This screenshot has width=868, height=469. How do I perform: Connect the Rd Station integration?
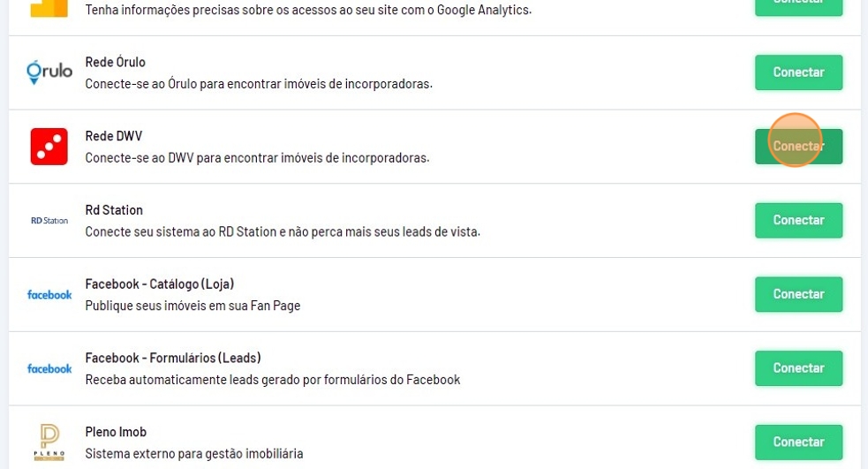pos(798,221)
